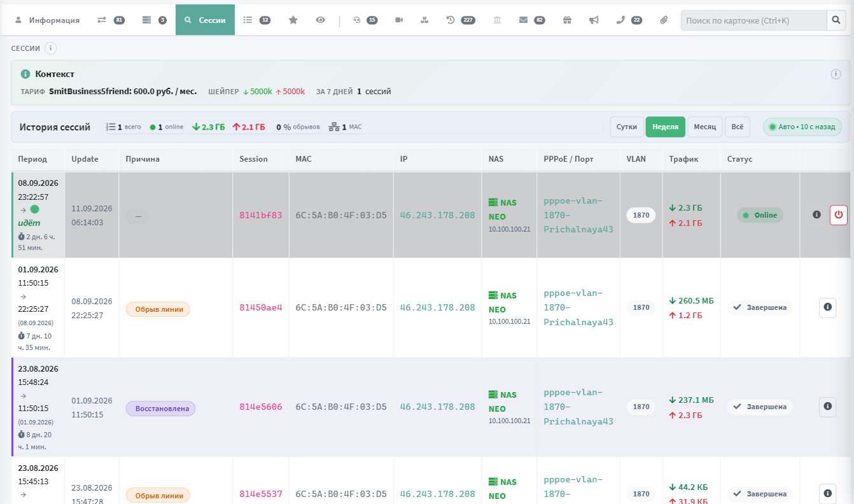Click session ID 814e5606
The width and height of the screenshot is (854, 504).
(261, 407)
